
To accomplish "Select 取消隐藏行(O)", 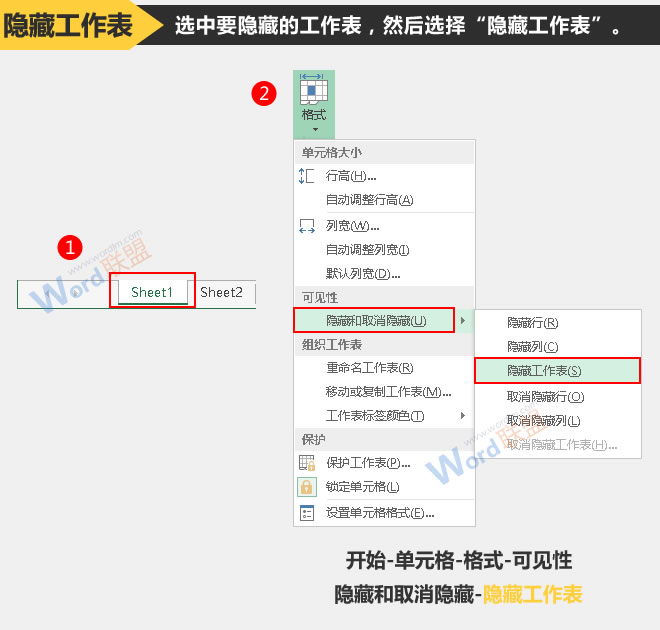I will (x=558, y=396).
